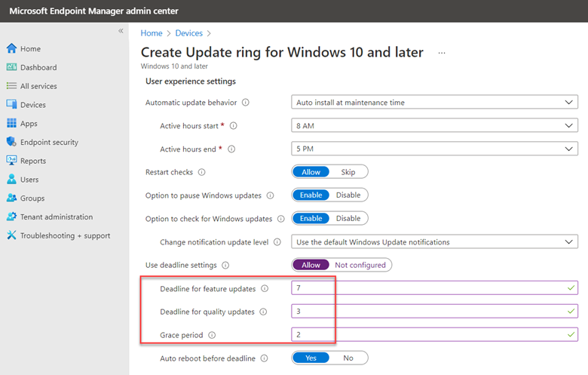The height and width of the screenshot is (375, 588).
Task: Choose Yes for Auto reboot before deadline
Action: tap(311, 358)
